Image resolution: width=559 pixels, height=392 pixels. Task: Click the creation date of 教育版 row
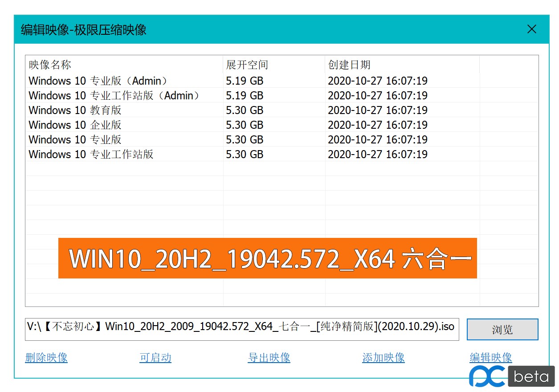click(x=378, y=110)
